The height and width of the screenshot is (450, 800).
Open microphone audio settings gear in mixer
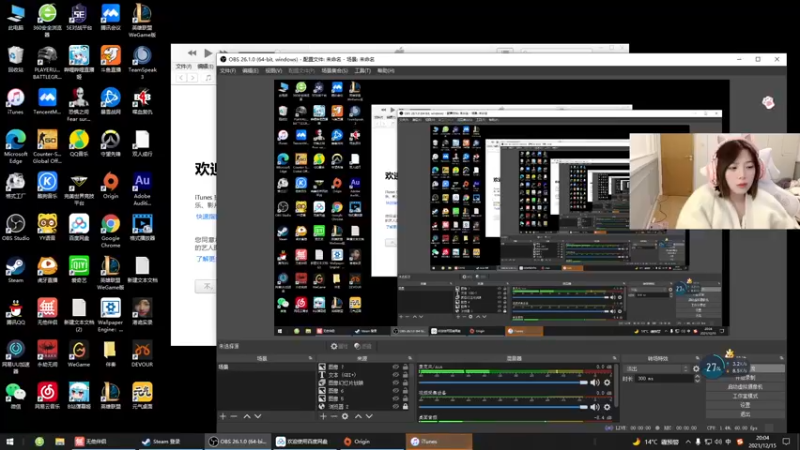pos(607,382)
